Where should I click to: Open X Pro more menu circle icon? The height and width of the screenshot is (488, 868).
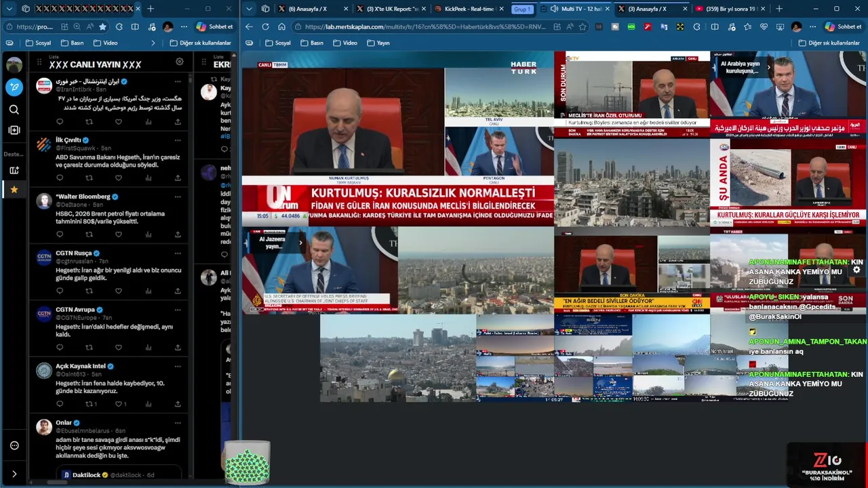coord(14,445)
